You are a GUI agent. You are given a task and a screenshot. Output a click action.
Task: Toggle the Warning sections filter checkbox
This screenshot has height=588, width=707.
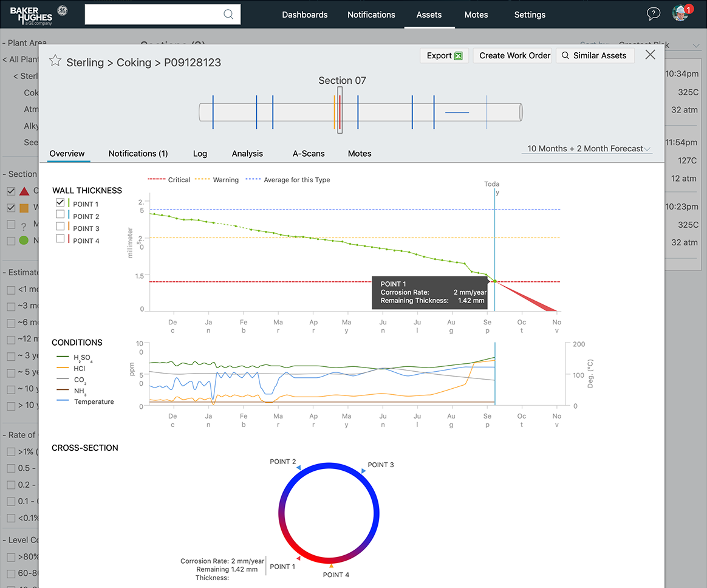[12, 208]
